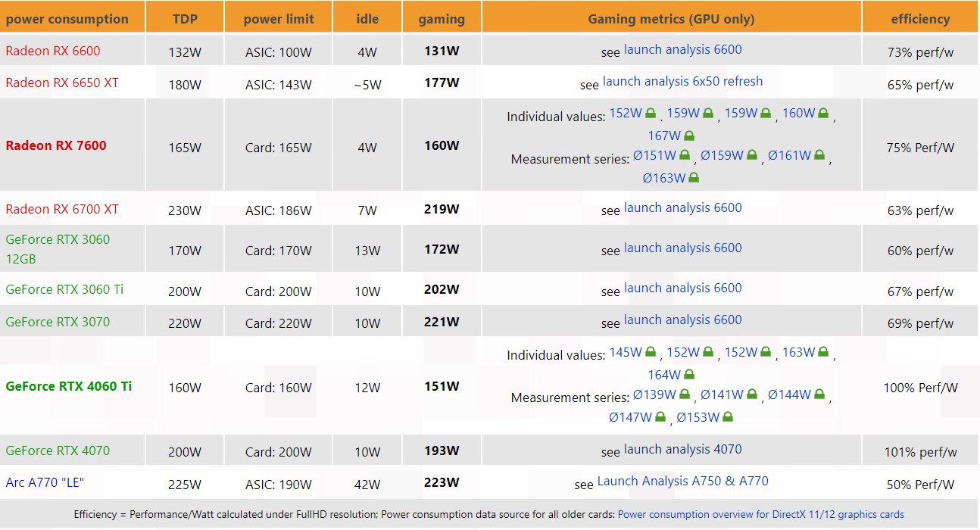This screenshot has width=980, height=530.
Task: Click the '230W' TDP value
Action: coord(185,211)
